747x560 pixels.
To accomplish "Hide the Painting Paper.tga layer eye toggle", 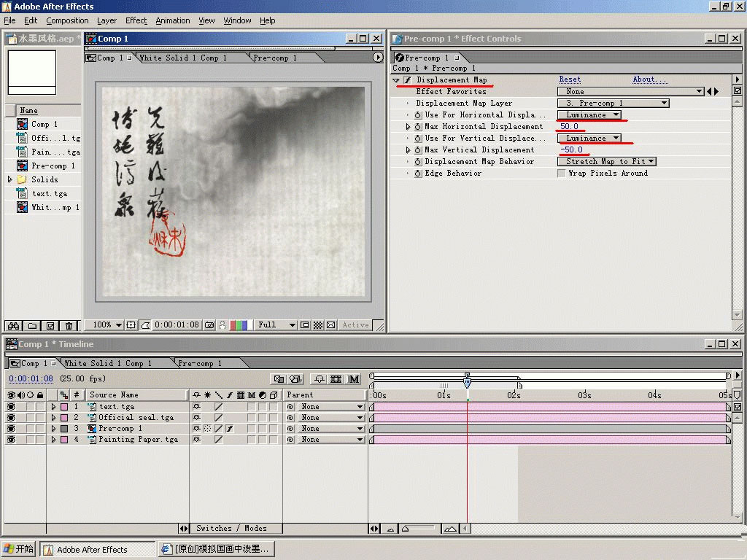I will [11, 440].
